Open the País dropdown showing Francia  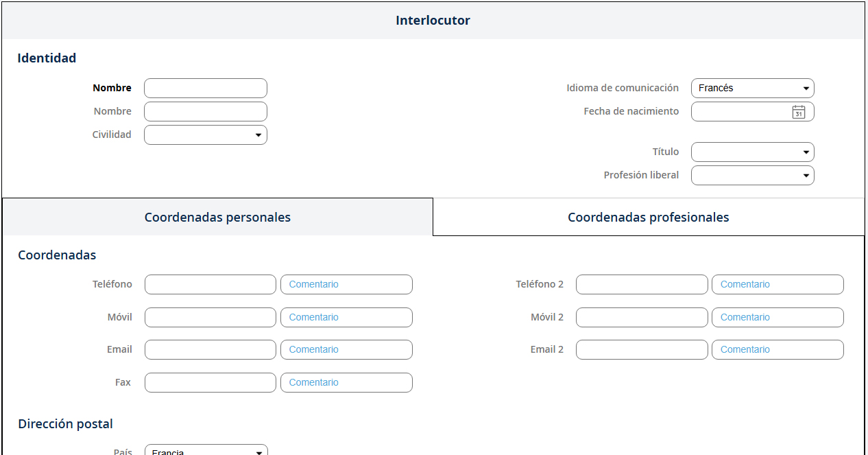[x=206, y=450]
